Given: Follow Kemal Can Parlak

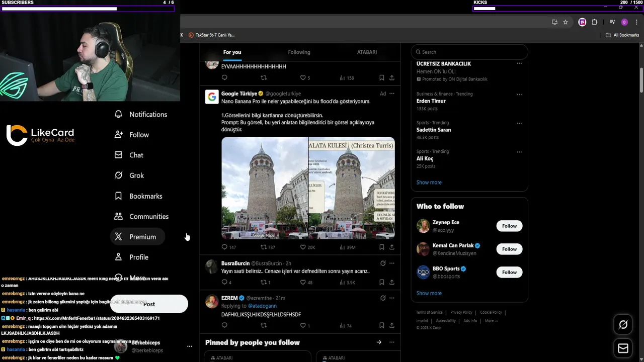Looking at the screenshot, I should click(509, 249).
